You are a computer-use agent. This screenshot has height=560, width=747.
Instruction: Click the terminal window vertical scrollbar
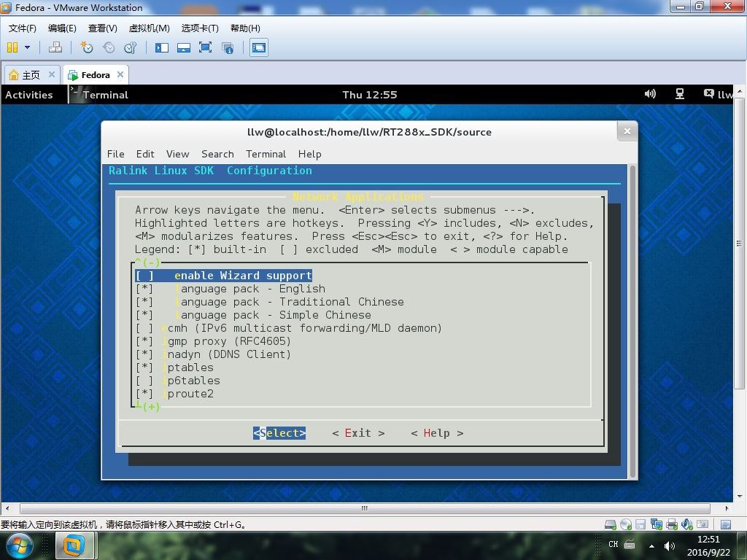click(632, 322)
